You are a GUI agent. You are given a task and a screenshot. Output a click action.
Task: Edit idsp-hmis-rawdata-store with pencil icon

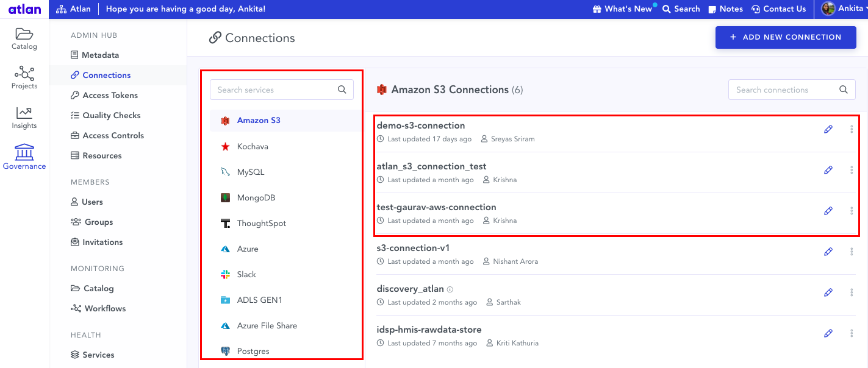point(828,333)
